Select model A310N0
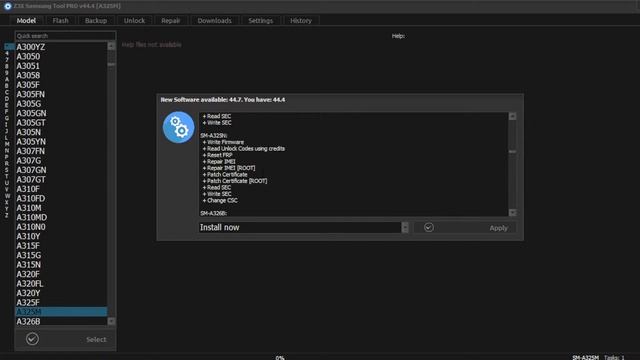Image resolution: width=640 pixels, height=360 pixels. pyautogui.click(x=61, y=227)
